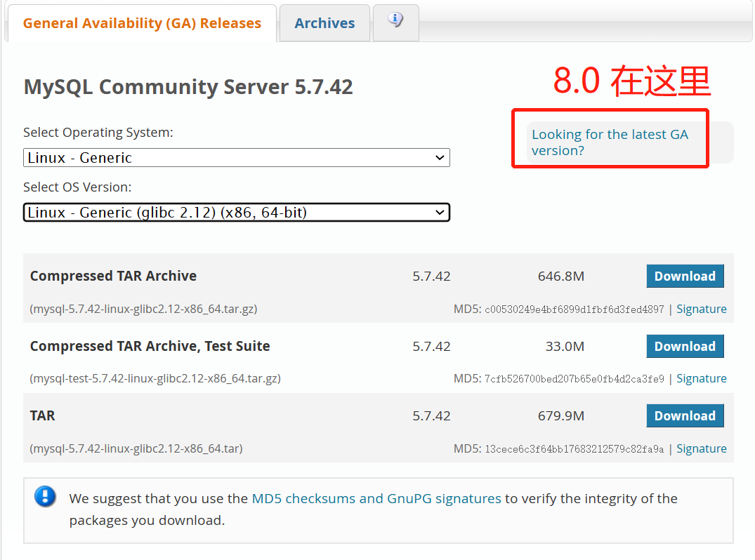755x560 pixels.
Task: Open Signature link for the 679.9M TAR
Action: pos(701,448)
